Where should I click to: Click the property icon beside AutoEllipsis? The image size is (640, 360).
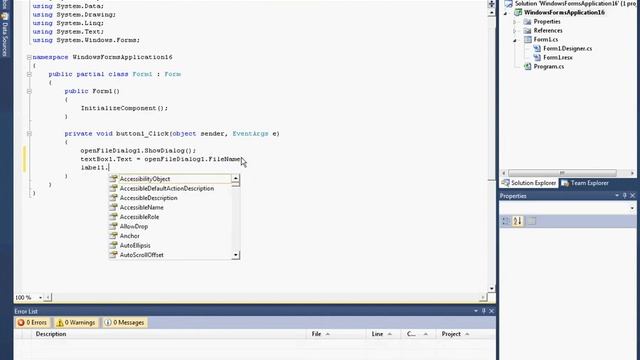tap(113, 245)
